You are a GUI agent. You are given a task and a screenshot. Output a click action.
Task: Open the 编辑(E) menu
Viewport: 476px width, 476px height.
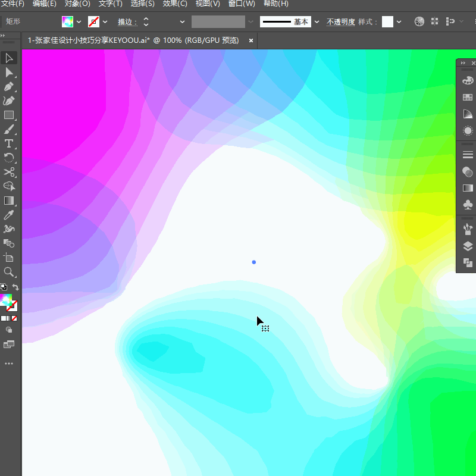[x=44, y=4]
